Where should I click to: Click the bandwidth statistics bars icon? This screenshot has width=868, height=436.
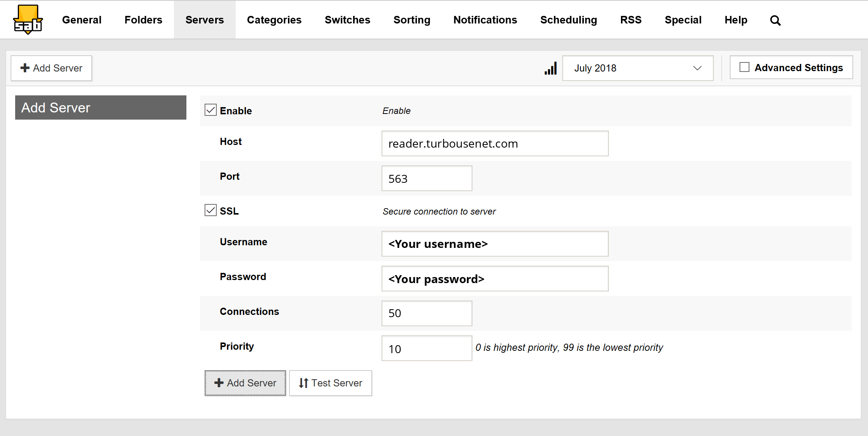(x=551, y=69)
